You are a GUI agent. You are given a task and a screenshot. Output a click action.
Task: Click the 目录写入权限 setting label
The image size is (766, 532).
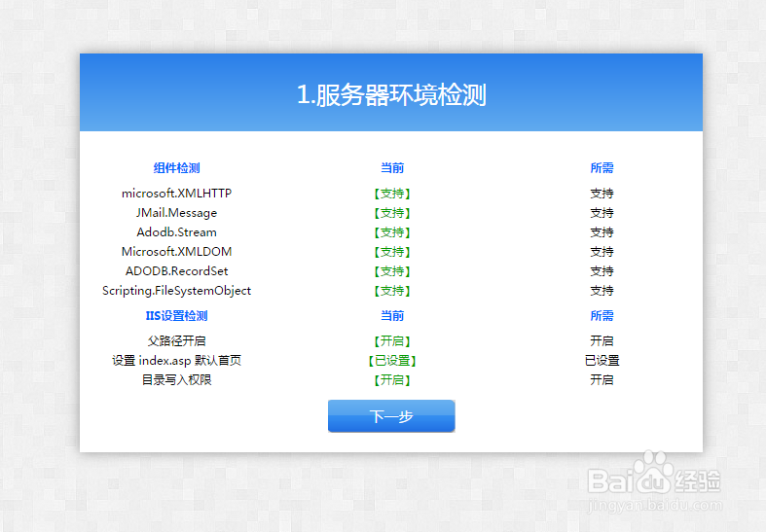coord(176,380)
